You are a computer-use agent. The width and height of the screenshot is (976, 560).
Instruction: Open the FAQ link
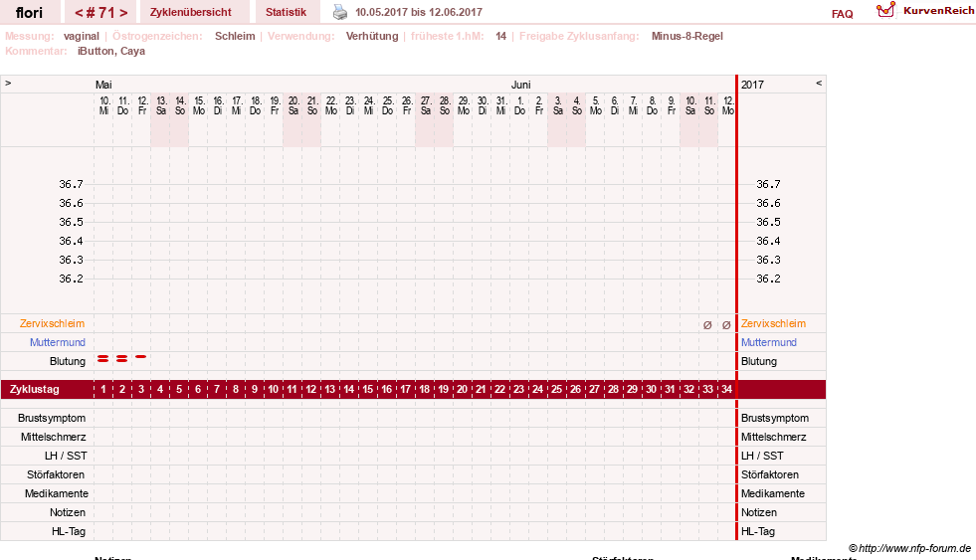(842, 14)
